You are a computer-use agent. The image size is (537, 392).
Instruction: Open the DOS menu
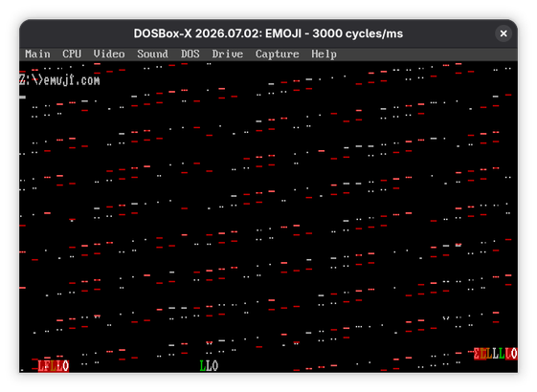pyautogui.click(x=190, y=54)
